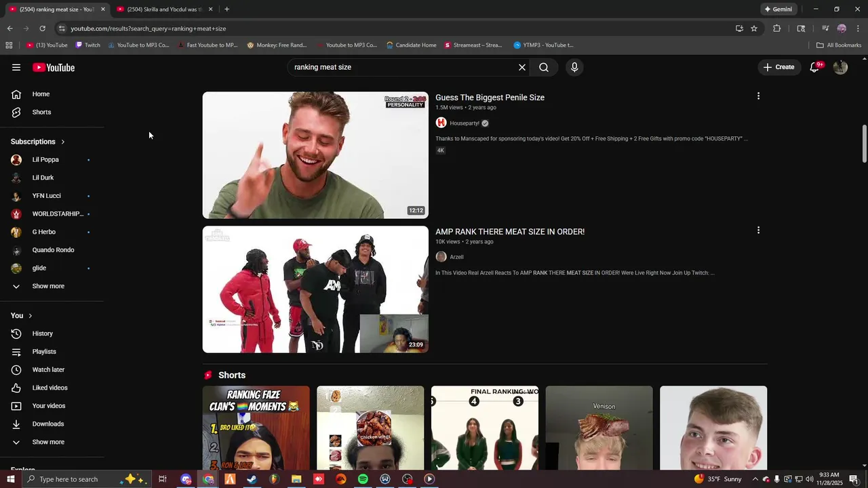868x488 pixels.
Task: Go back in browser history
Action: pyautogui.click(x=9, y=28)
